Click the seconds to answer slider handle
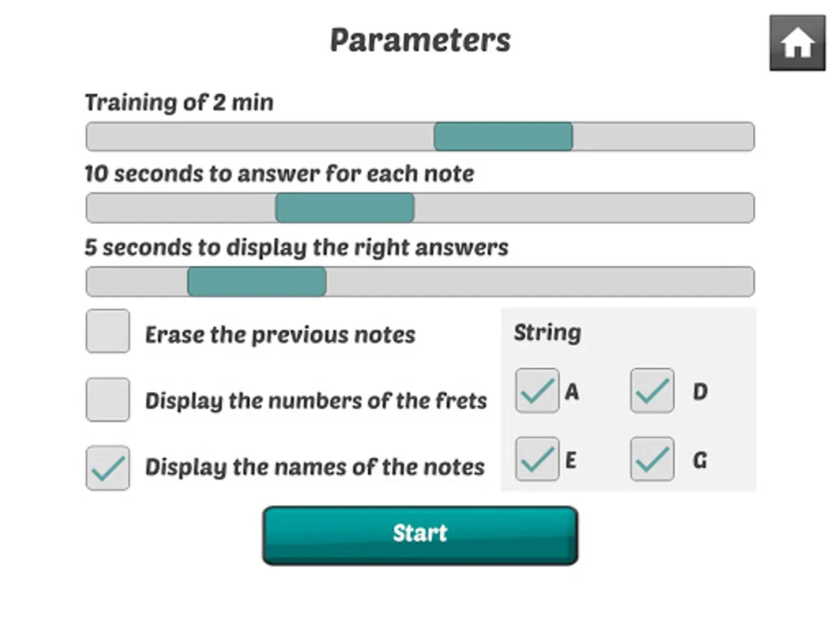 344,208
